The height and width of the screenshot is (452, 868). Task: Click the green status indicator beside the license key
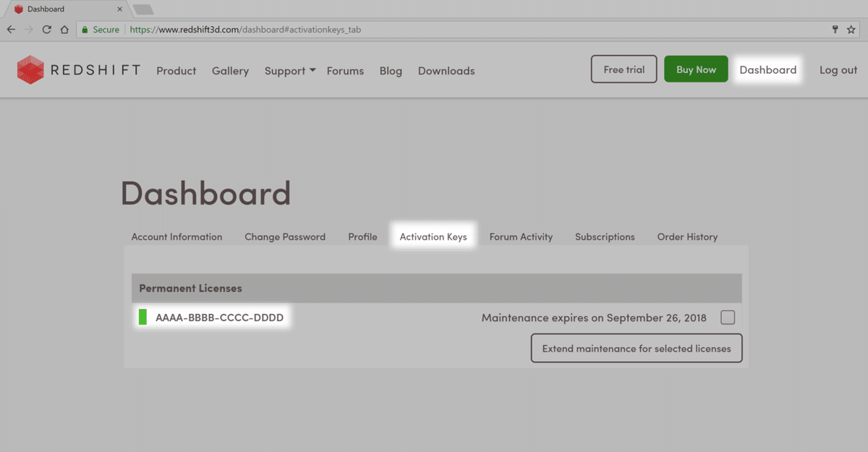tap(142, 317)
